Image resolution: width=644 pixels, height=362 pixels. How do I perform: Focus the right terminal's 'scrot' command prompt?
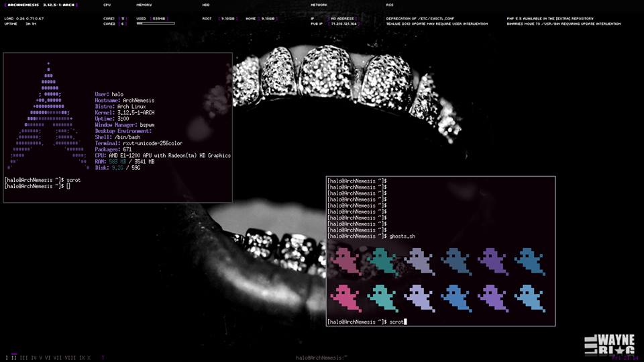(x=367, y=322)
